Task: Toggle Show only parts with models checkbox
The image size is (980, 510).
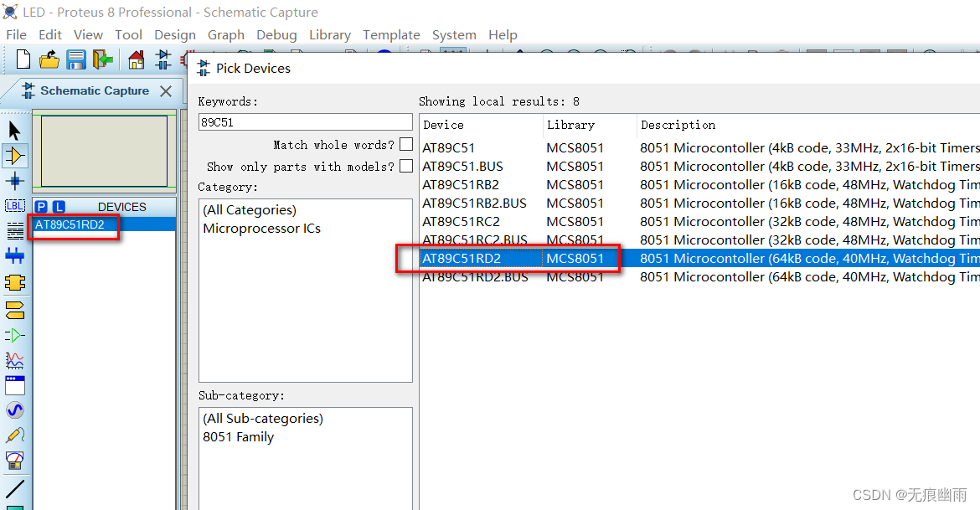Action: pyautogui.click(x=406, y=166)
